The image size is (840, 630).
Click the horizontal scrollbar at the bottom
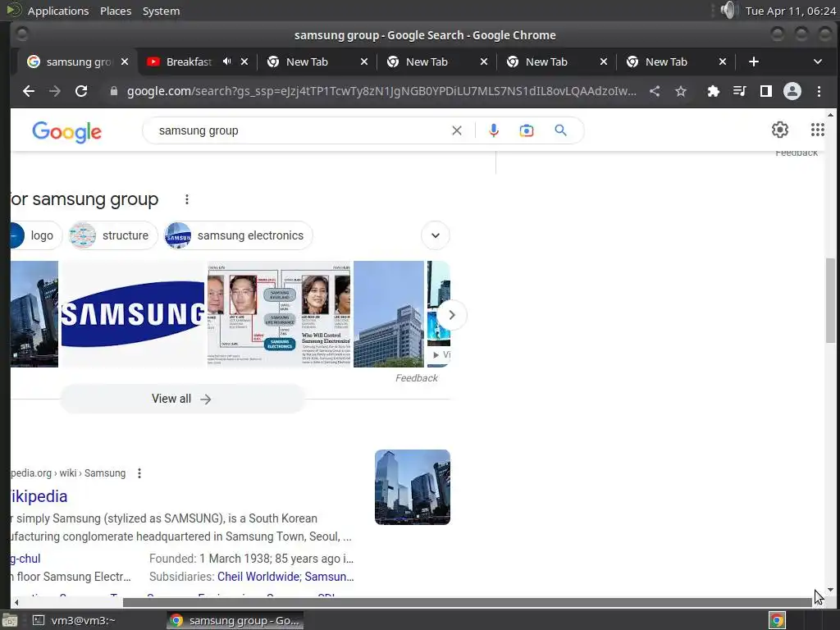(467, 603)
